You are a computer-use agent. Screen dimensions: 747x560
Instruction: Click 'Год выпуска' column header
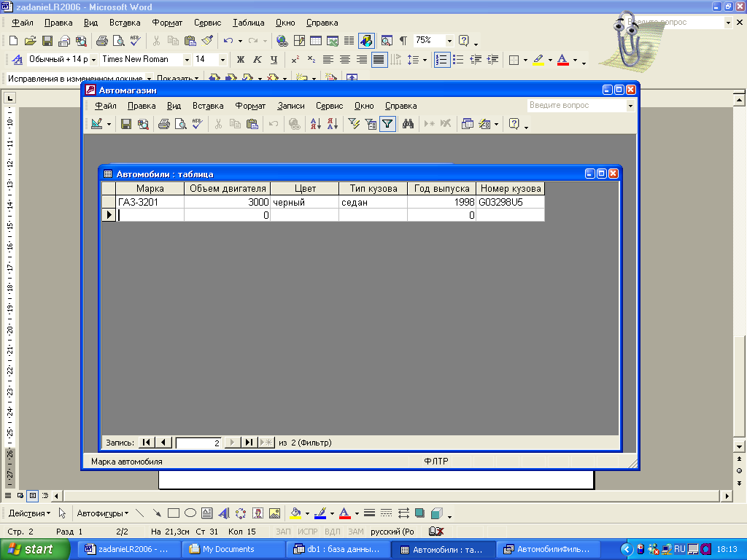click(x=441, y=189)
